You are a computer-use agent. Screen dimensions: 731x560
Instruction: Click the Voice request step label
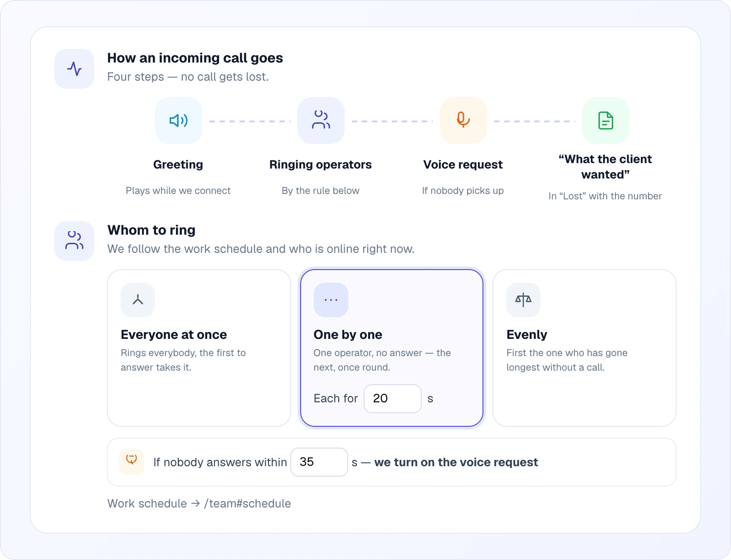click(x=463, y=164)
